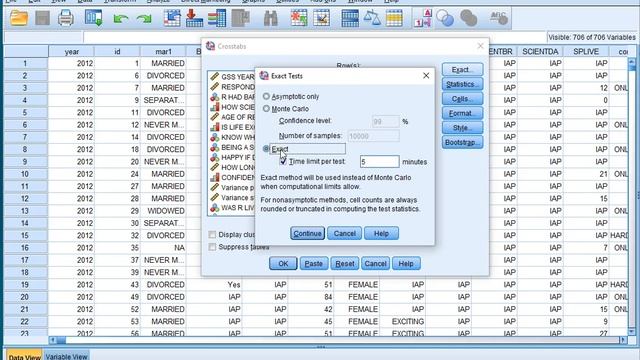Click Paste in the Crosstabs dialog
This screenshot has width=640, height=360.
coord(313,264)
